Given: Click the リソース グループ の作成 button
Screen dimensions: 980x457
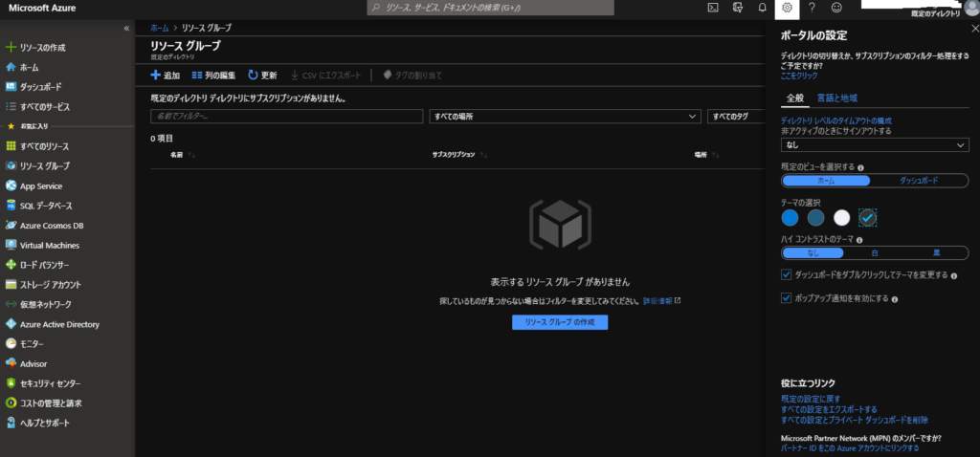Looking at the screenshot, I should point(559,322).
